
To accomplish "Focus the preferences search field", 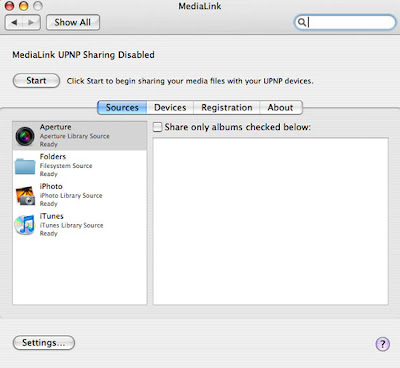I will (345, 22).
